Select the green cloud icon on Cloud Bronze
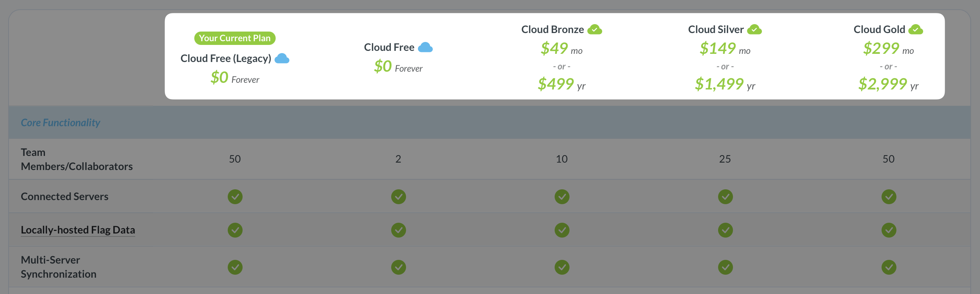 coord(595,29)
